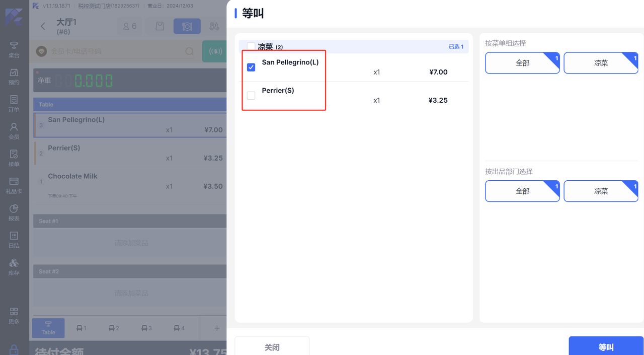644x355 pixels.
Task: Uncheck San Pellegrino(L) checkbox
Action: (251, 67)
